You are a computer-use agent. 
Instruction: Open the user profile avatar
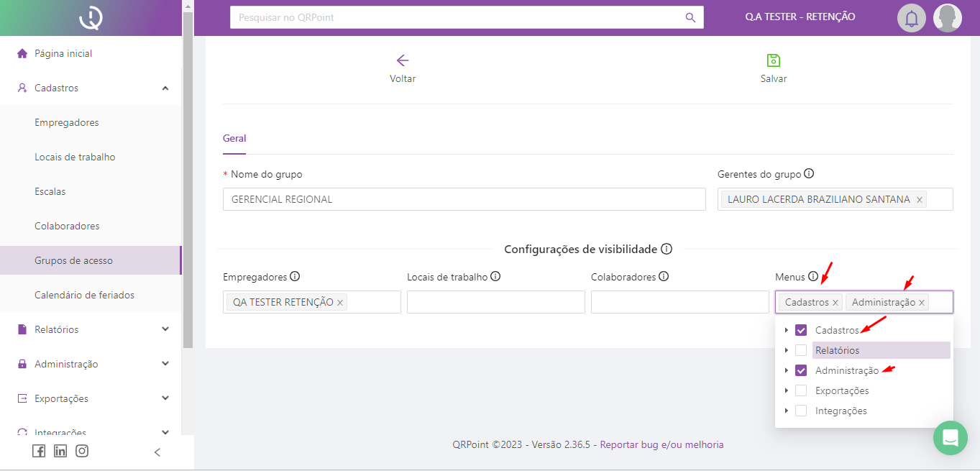pyautogui.click(x=947, y=18)
